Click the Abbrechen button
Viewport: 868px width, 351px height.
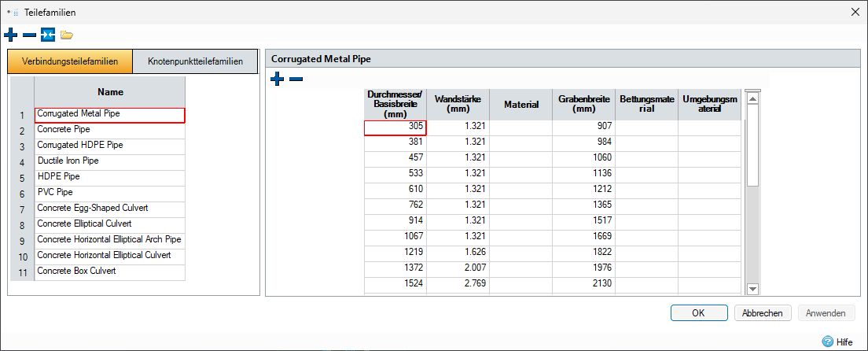[763, 313]
